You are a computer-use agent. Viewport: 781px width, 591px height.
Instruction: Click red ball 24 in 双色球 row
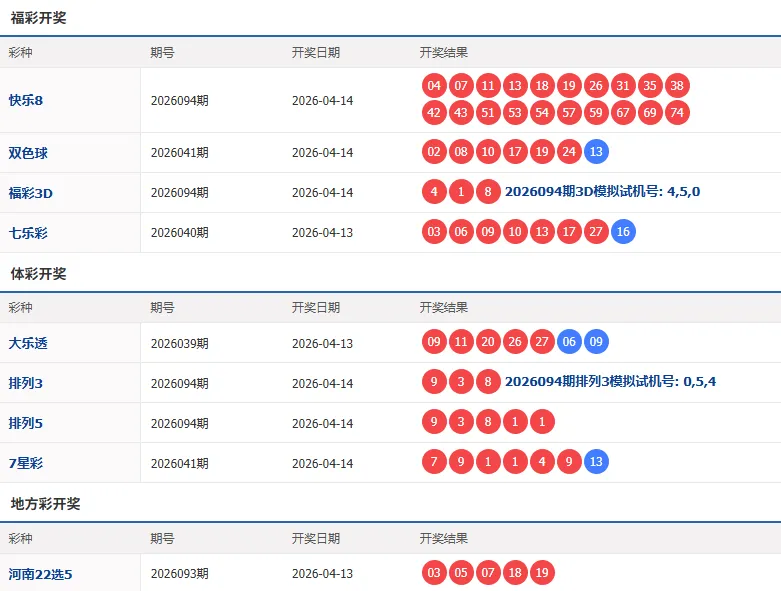tap(569, 152)
